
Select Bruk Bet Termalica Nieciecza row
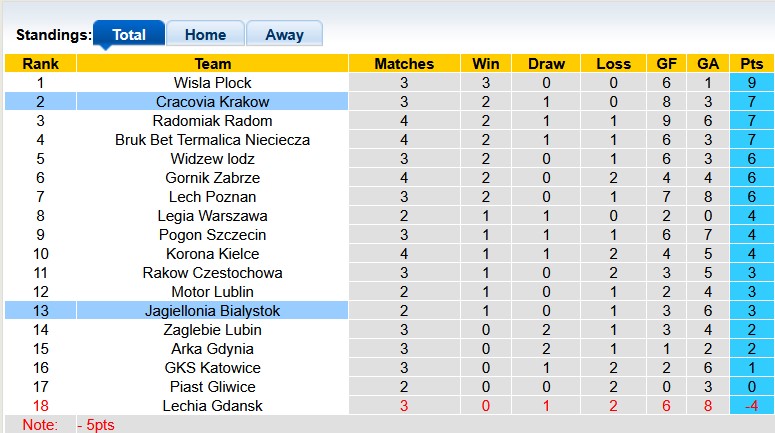pyautogui.click(x=212, y=140)
